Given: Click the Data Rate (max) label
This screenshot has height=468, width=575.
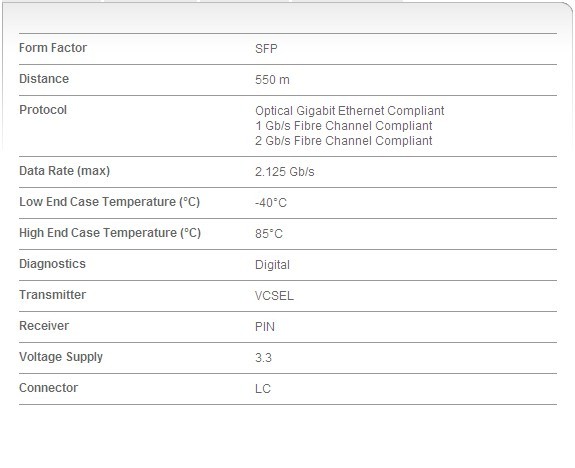Looking at the screenshot, I should 65,171.
